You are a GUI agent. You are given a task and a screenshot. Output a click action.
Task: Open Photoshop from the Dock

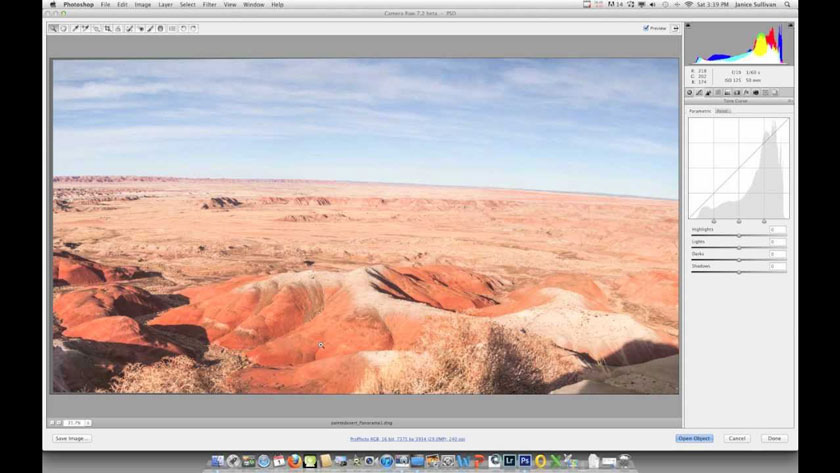coord(525,461)
